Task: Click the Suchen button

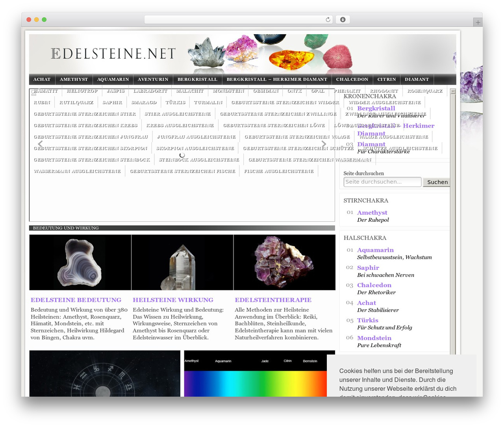Action: pos(437,182)
